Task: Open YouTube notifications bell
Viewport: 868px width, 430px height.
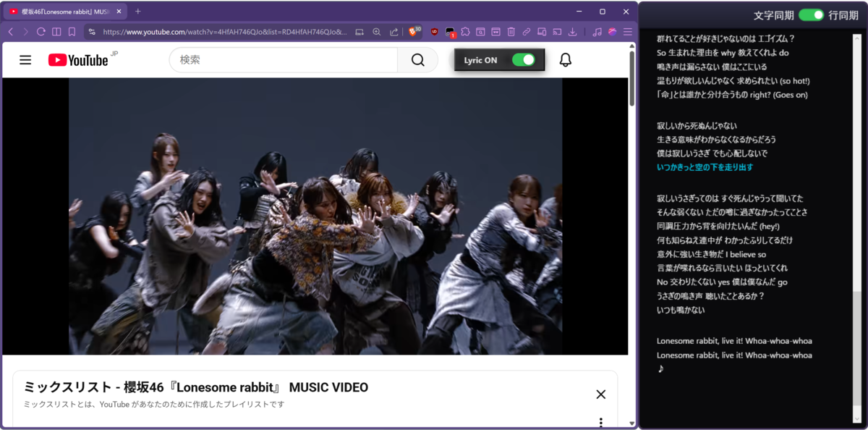Action: click(566, 60)
